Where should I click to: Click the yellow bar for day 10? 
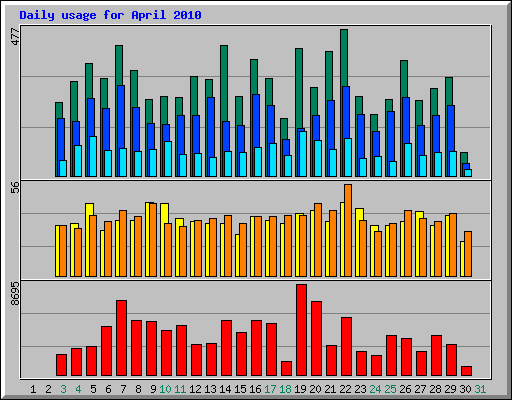coord(164,213)
